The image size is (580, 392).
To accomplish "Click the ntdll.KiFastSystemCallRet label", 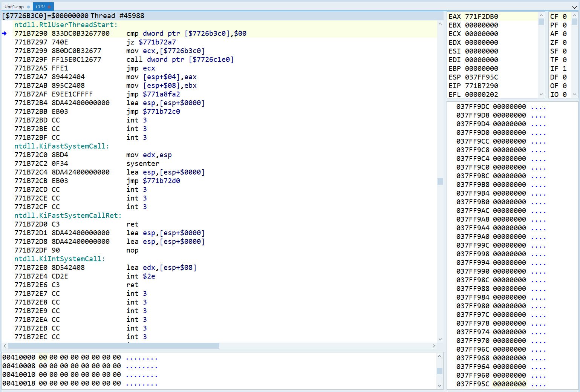I will (68, 216).
